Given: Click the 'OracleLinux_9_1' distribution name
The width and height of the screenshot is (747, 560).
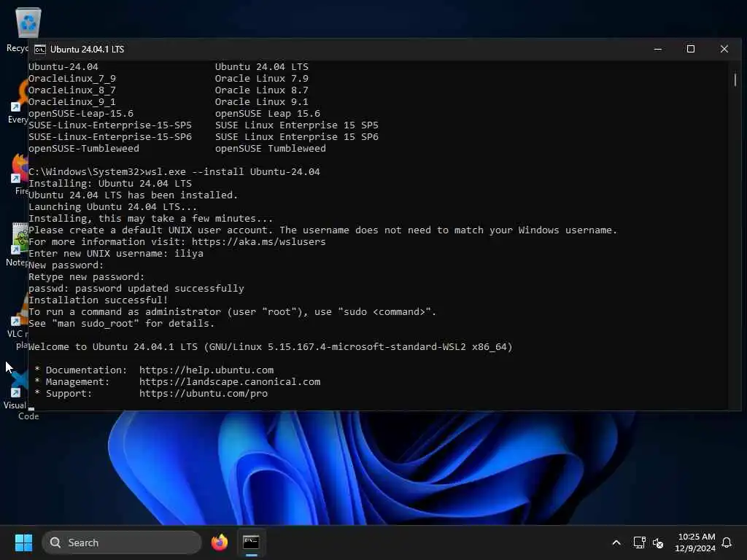Looking at the screenshot, I should point(72,102).
